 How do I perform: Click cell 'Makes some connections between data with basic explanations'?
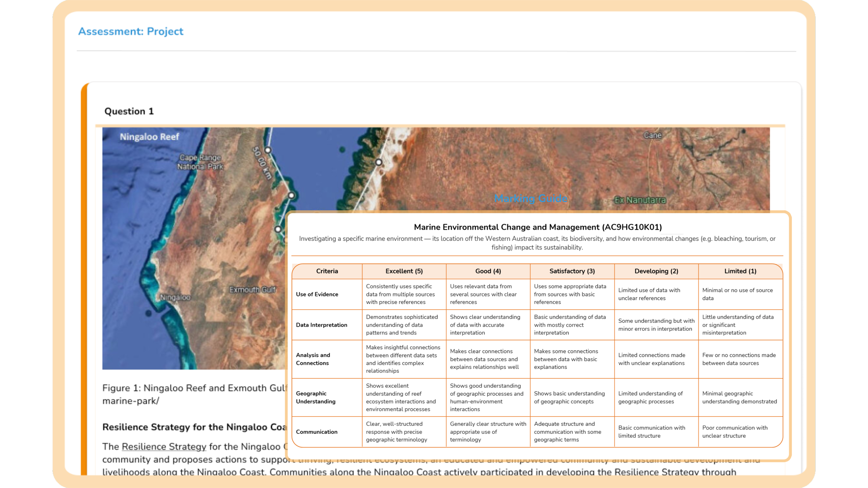[x=572, y=359]
